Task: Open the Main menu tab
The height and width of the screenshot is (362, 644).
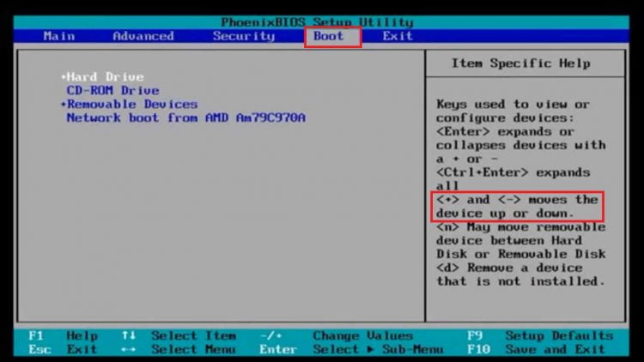Action: pyautogui.click(x=59, y=36)
